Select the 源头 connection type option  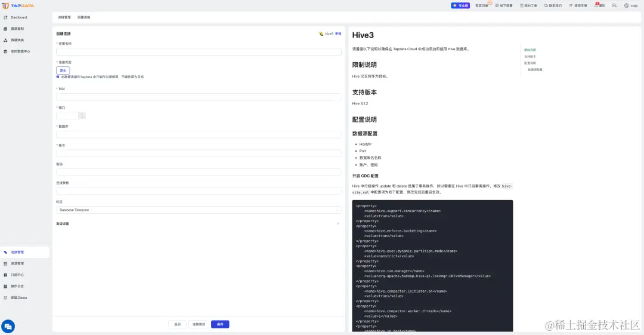pyautogui.click(x=63, y=70)
